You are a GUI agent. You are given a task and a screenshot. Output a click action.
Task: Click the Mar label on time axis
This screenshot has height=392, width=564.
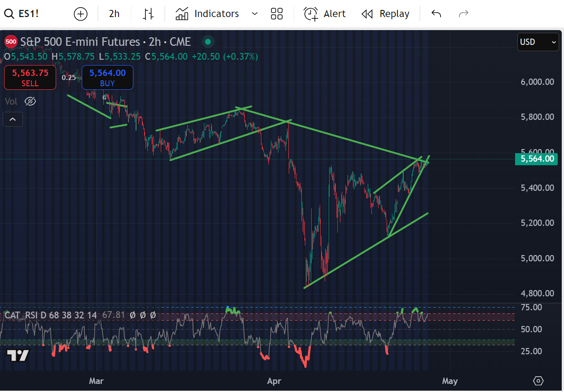[96, 381]
